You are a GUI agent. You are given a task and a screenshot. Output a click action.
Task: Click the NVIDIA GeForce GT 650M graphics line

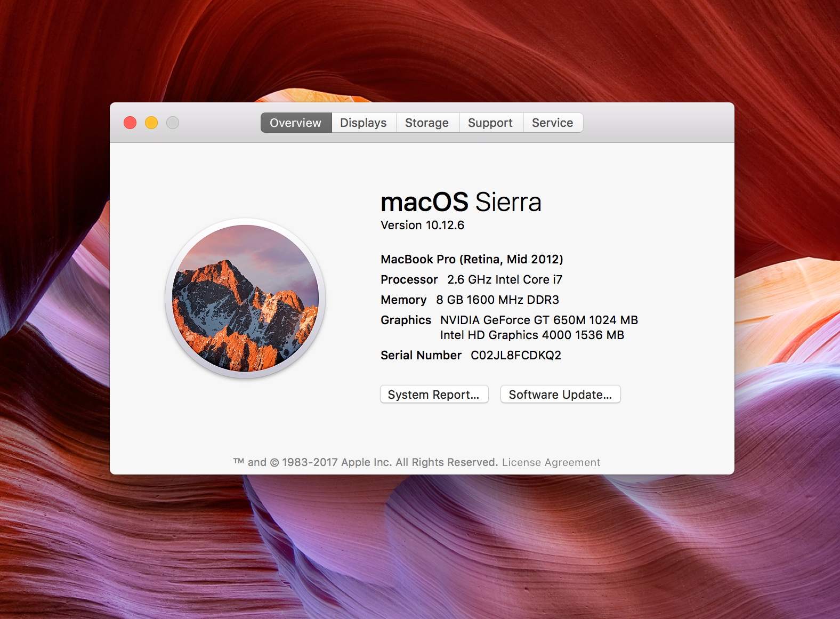tap(539, 320)
